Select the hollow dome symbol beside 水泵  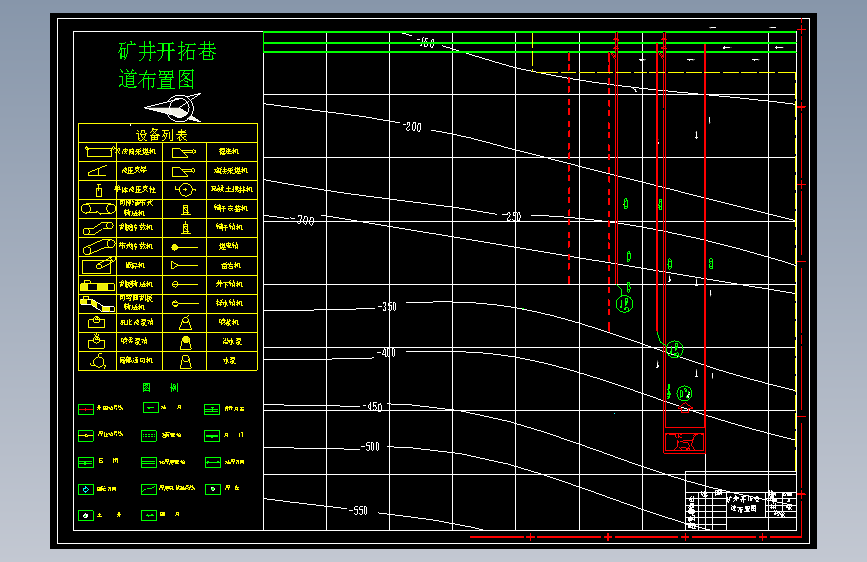tap(186, 361)
